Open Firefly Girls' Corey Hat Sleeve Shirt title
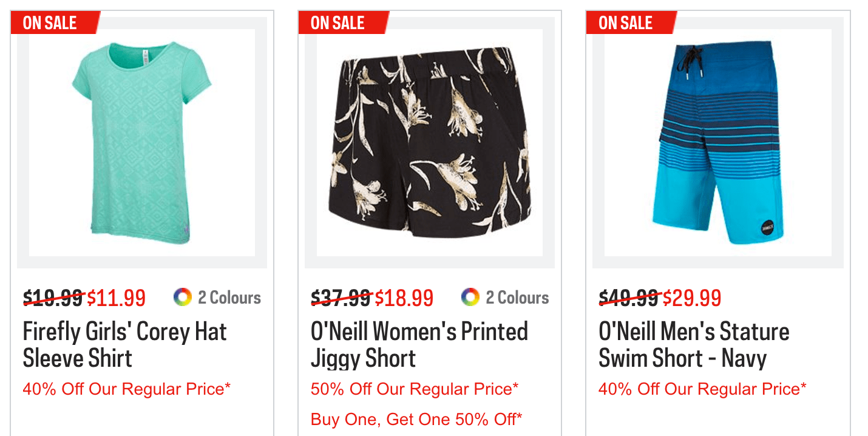 tap(124, 345)
